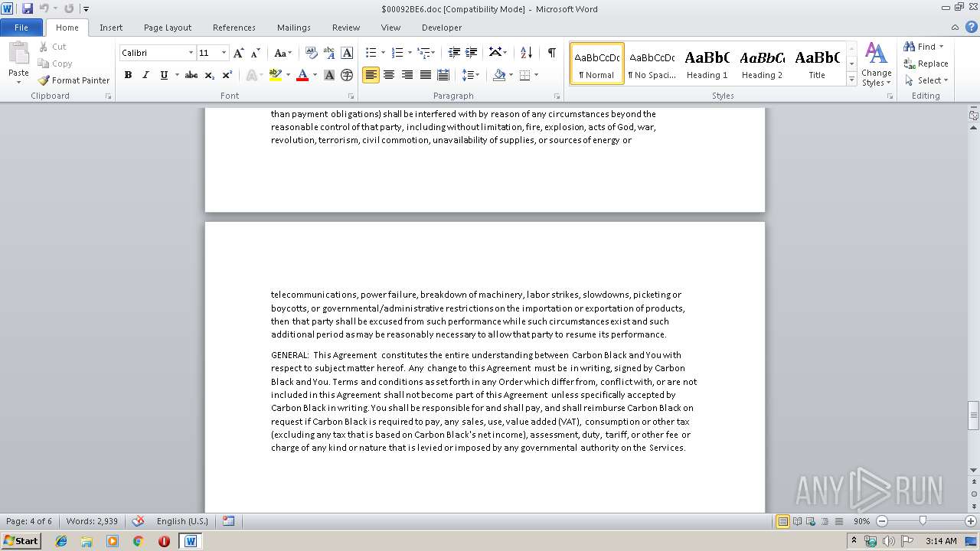Click the Format Painter button
The height and width of the screenshot is (551, 980).
click(73, 80)
